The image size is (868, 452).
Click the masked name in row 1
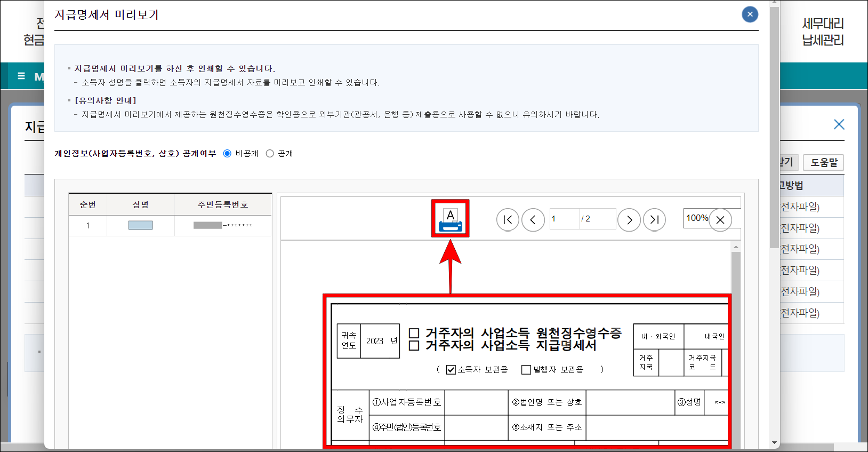pos(140,225)
